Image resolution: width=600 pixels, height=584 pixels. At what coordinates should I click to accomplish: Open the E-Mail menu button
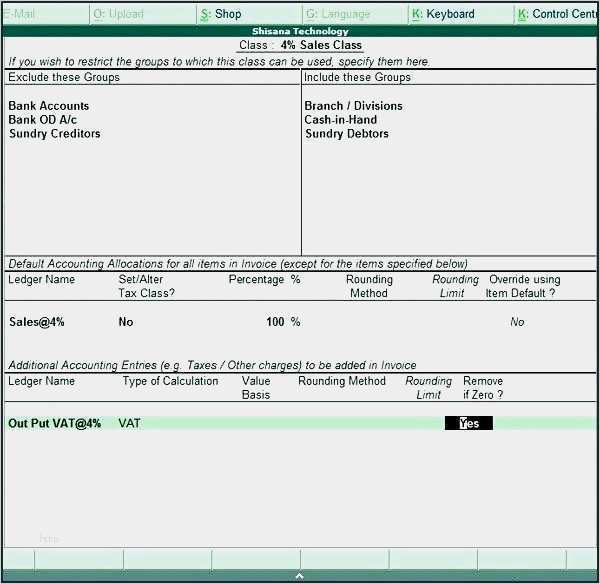tap(24, 14)
